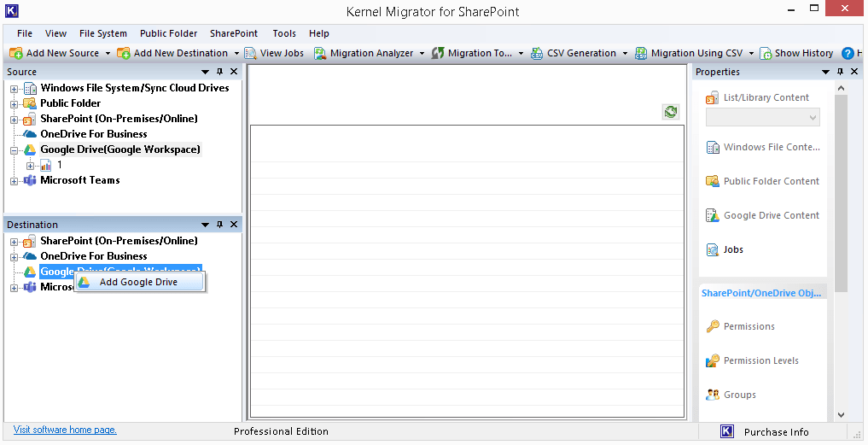Click the Groups people icon
Viewport: 868px width, 445px height.
(x=713, y=395)
